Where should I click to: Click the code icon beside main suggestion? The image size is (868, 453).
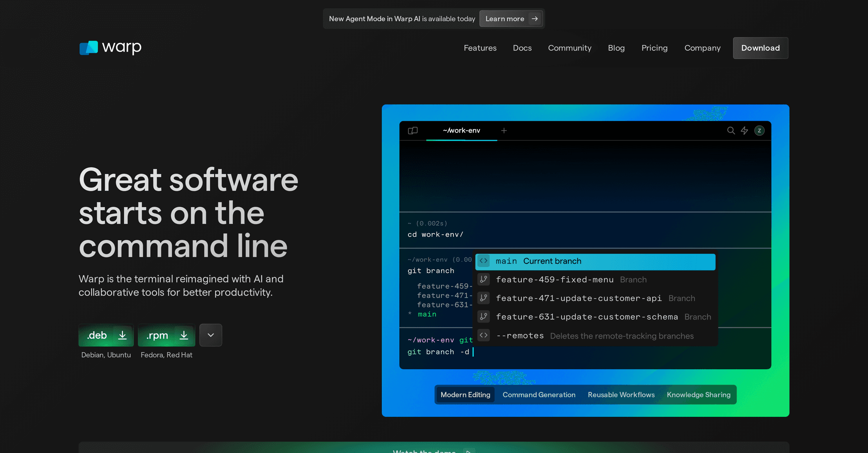[484, 261]
